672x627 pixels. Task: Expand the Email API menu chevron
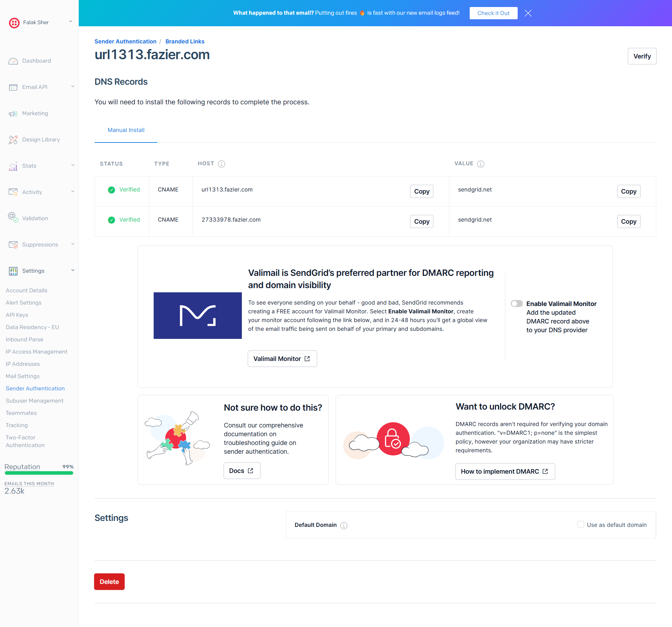point(73,87)
